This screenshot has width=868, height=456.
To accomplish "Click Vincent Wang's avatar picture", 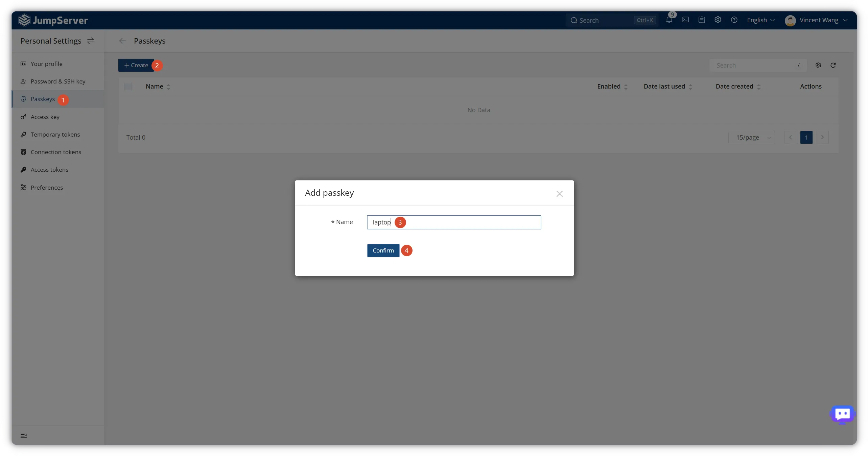I will [790, 20].
